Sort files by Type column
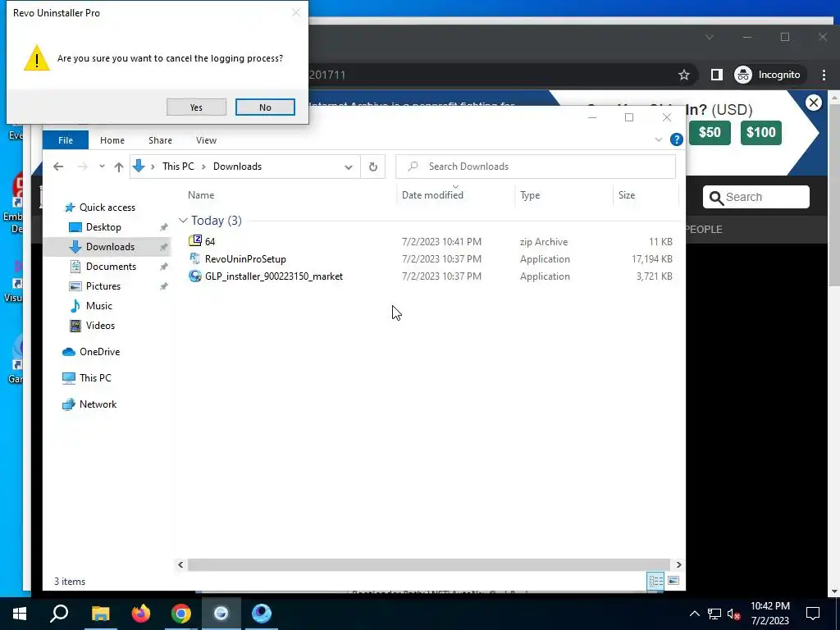Viewport: 840px width, 630px height. click(x=530, y=195)
